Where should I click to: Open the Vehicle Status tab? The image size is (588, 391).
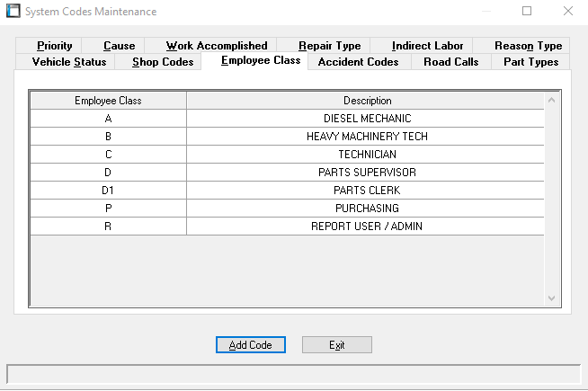click(68, 62)
